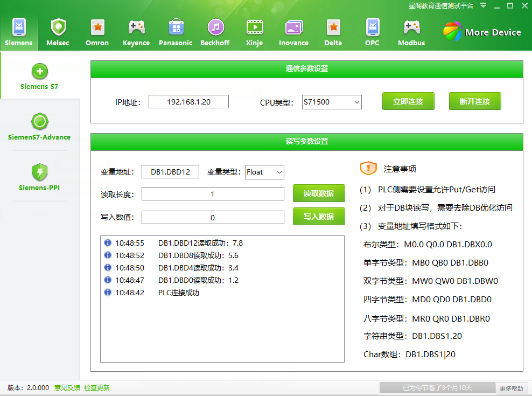532x396 pixels.
Task: Click the 立即连接 connect button
Action: (x=408, y=101)
